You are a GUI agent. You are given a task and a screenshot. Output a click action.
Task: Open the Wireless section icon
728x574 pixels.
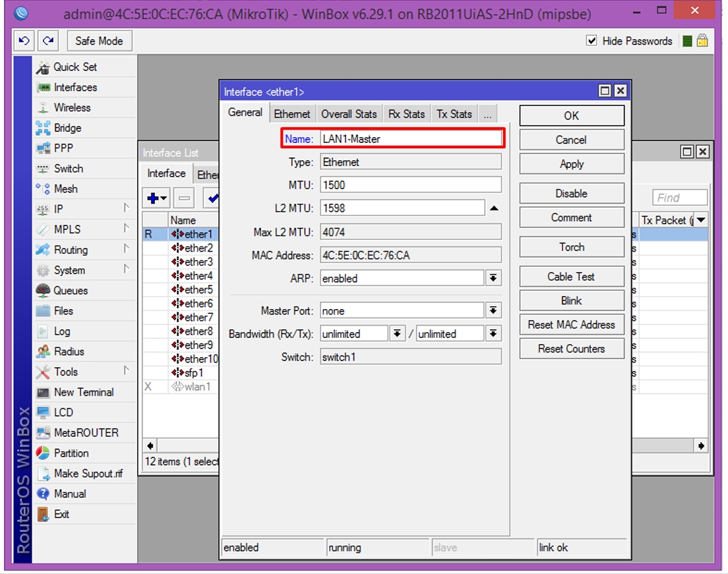pyautogui.click(x=43, y=107)
